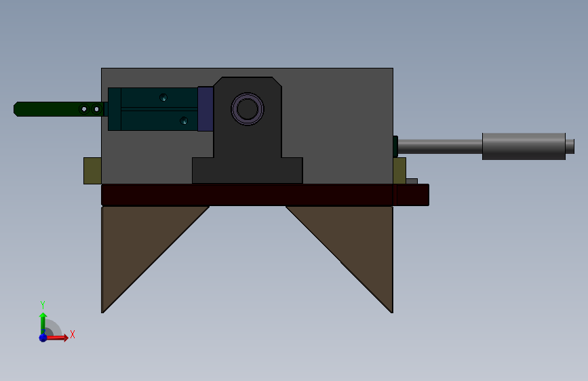The height and width of the screenshot is (381, 588).
Task: Select the left olive side block
Action: coord(92,171)
